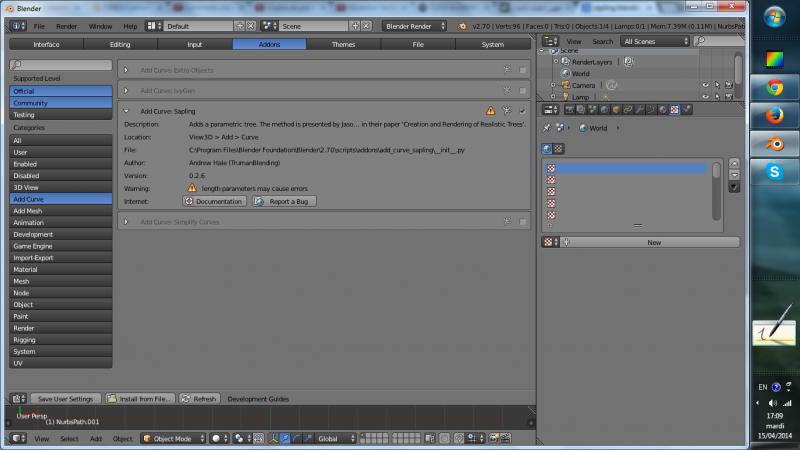Switch to the Interface preferences tab
Viewport: 800px width, 450px height.
(x=46, y=44)
